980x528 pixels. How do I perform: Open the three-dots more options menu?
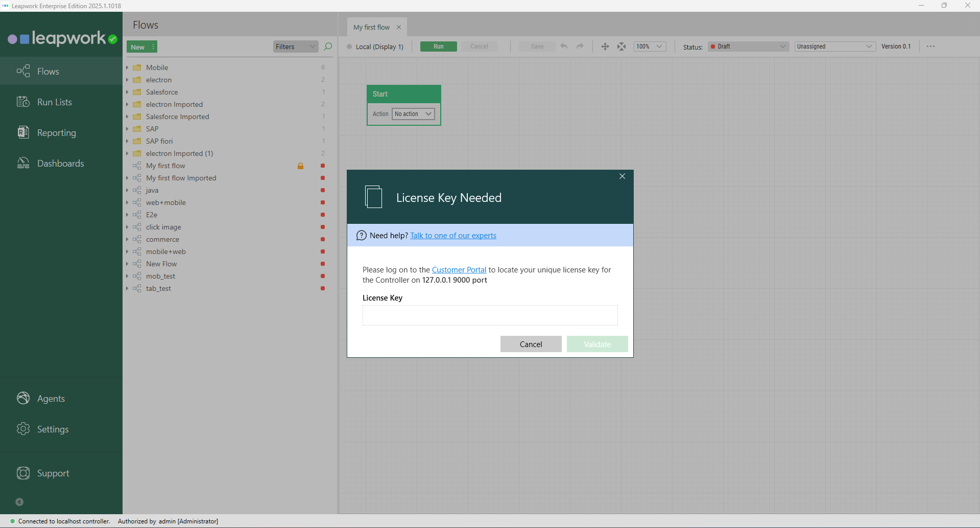(930, 47)
